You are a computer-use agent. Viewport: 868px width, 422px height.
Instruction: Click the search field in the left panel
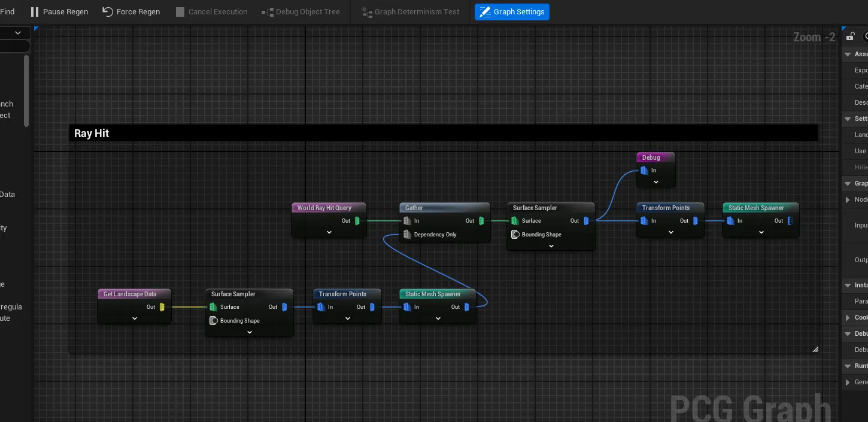tap(15, 46)
